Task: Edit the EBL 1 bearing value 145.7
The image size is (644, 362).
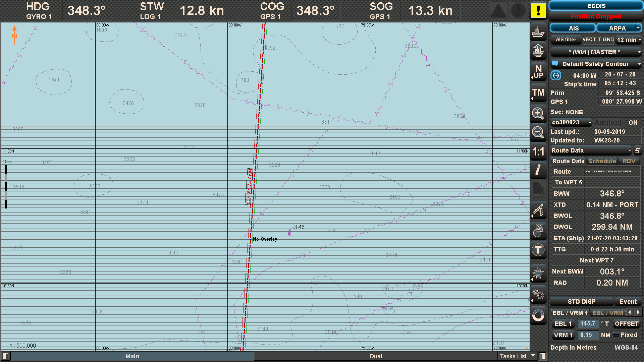Action: pos(588,323)
